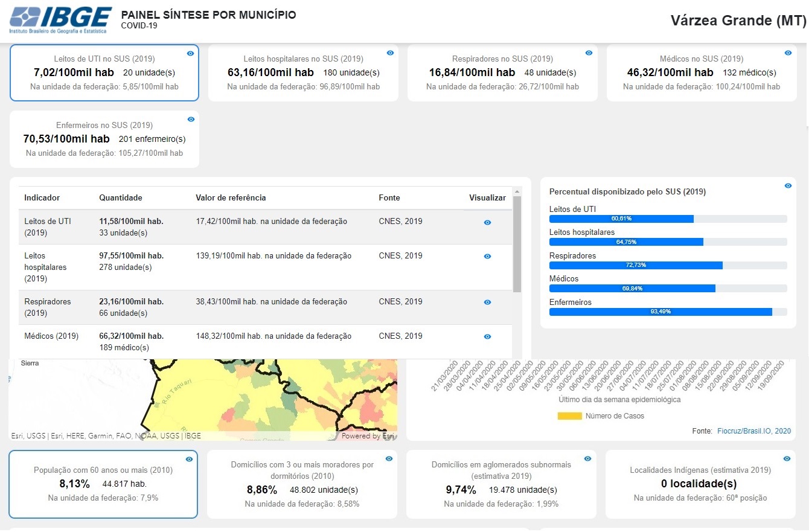
Task: Click eye icon on Médicos no SUS card
Action: pyautogui.click(x=788, y=53)
